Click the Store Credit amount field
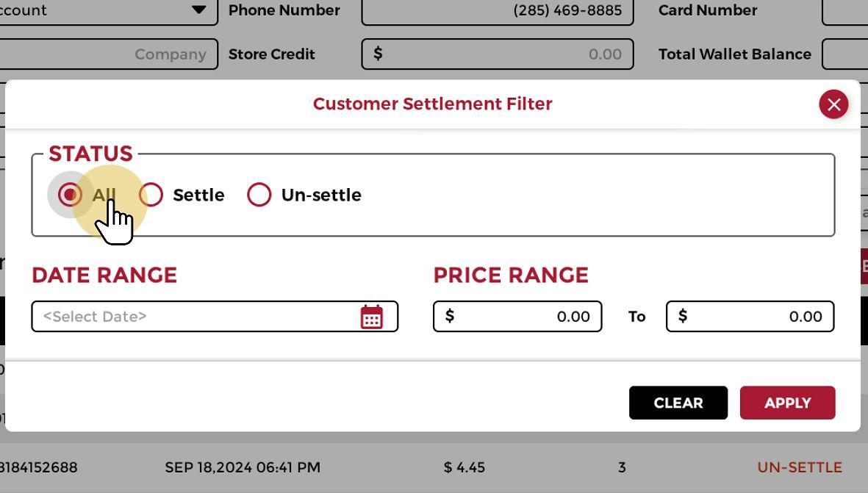This screenshot has height=493, width=868. click(x=497, y=54)
